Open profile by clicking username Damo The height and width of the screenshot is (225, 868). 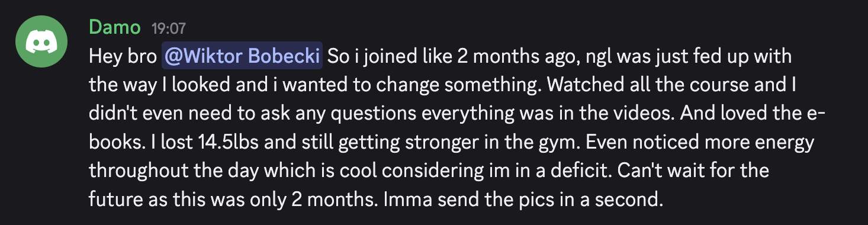[x=115, y=27]
